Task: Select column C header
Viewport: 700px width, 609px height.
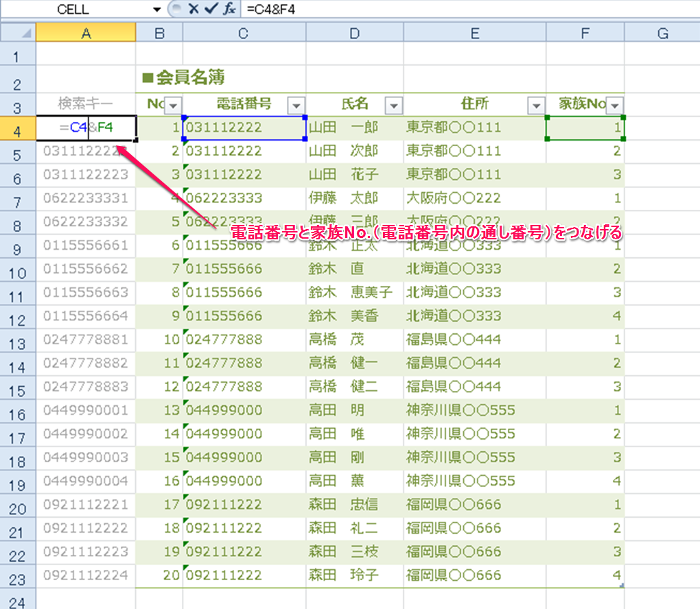Action: pyautogui.click(x=244, y=32)
